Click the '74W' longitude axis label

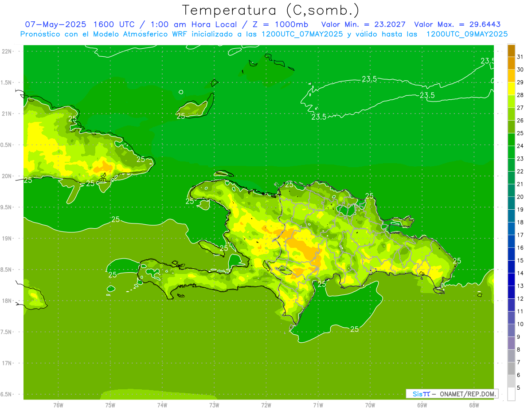pos(162,405)
